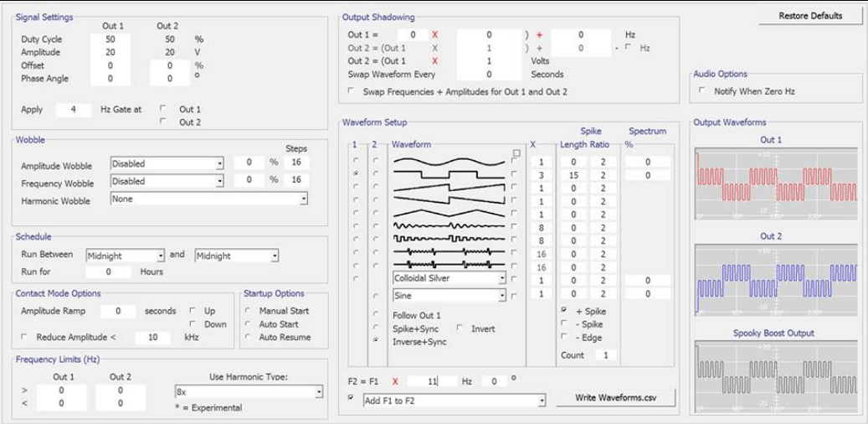Select Spike+Sync option
Screen dimensions: 868x424
click(377, 328)
